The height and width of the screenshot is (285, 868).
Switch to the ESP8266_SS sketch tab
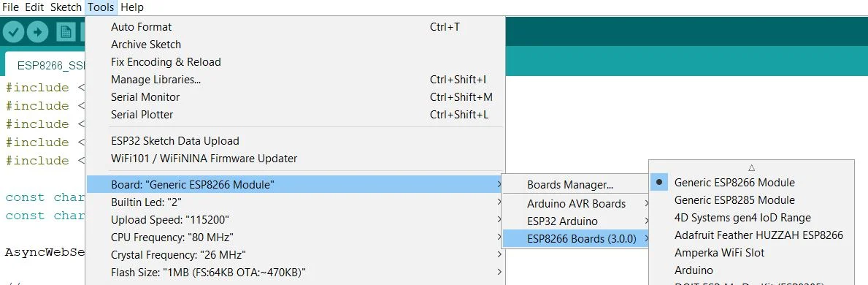click(50, 65)
